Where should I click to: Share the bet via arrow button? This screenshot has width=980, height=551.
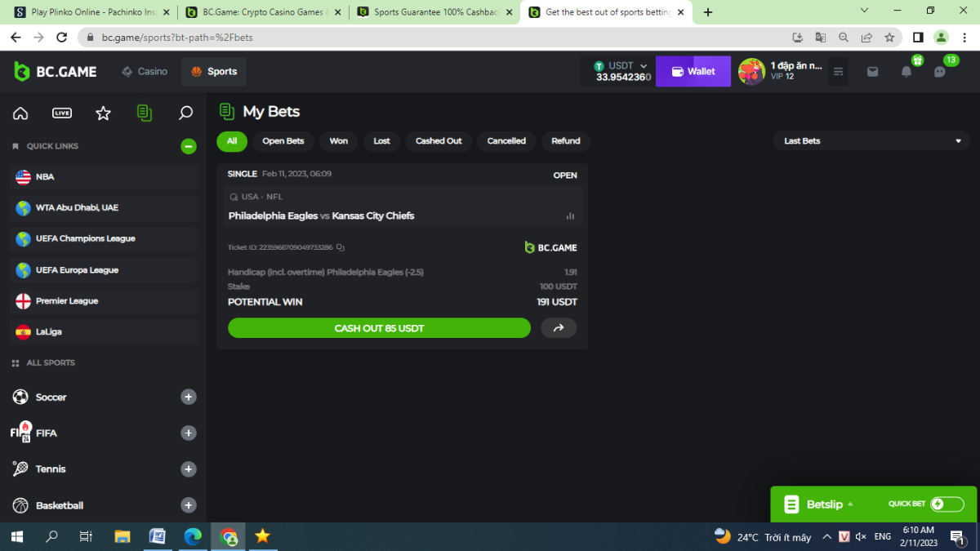coord(559,328)
